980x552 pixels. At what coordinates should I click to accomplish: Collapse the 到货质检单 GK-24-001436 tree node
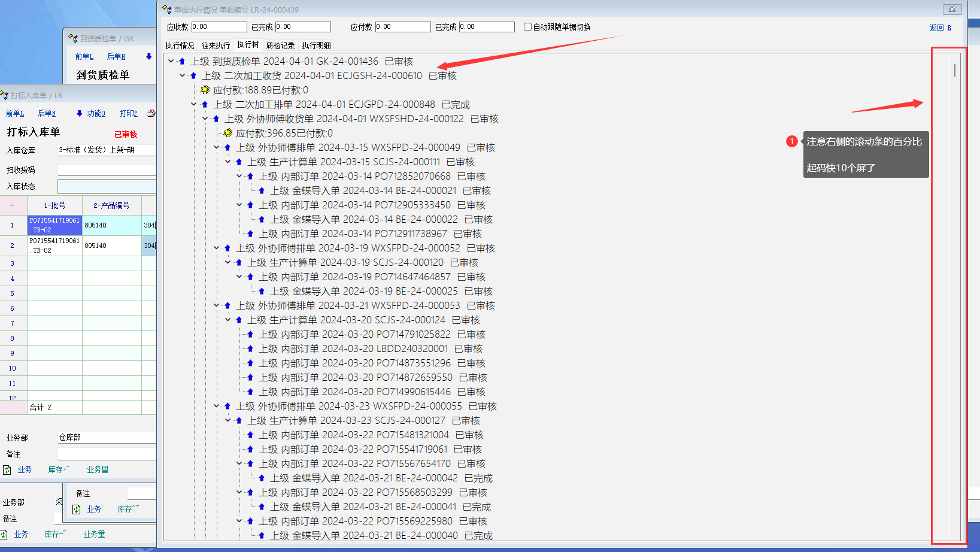(x=171, y=61)
